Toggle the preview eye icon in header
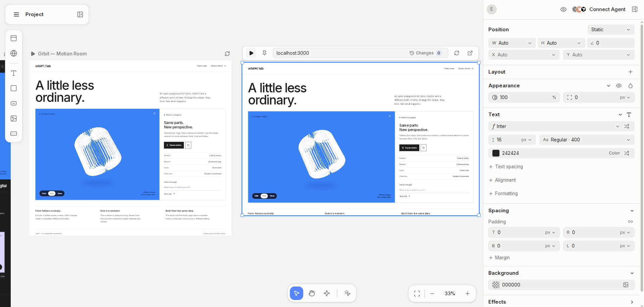This screenshot has height=307, width=644. tap(563, 9)
